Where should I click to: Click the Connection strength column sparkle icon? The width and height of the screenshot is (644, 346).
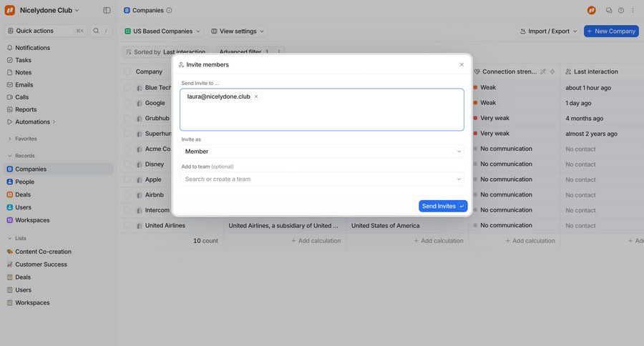[x=552, y=71]
